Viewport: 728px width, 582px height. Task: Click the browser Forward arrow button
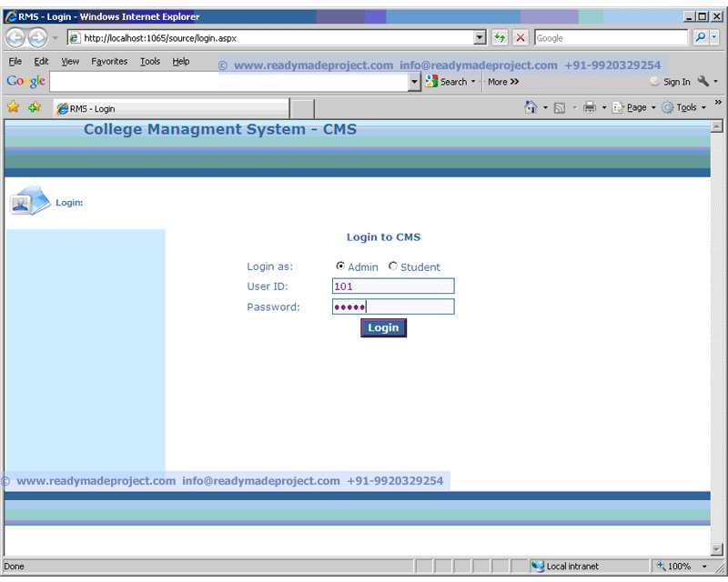click(x=37, y=37)
